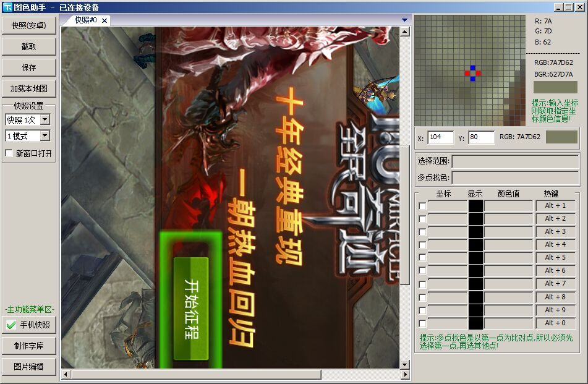Click the color swatch next to RGB: 7A7D62
The height and width of the screenshot is (384, 588).
click(x=561, y=137)
